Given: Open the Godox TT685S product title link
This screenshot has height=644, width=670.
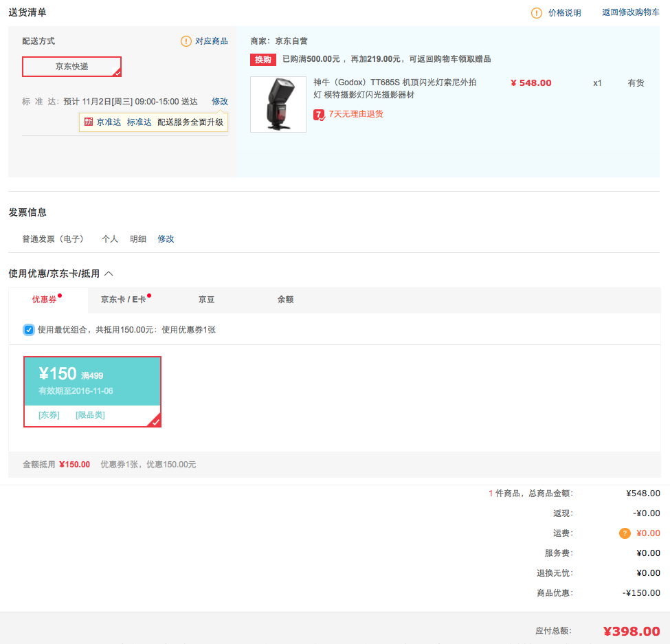Looking at the screenshot, I should click(394, 89).
